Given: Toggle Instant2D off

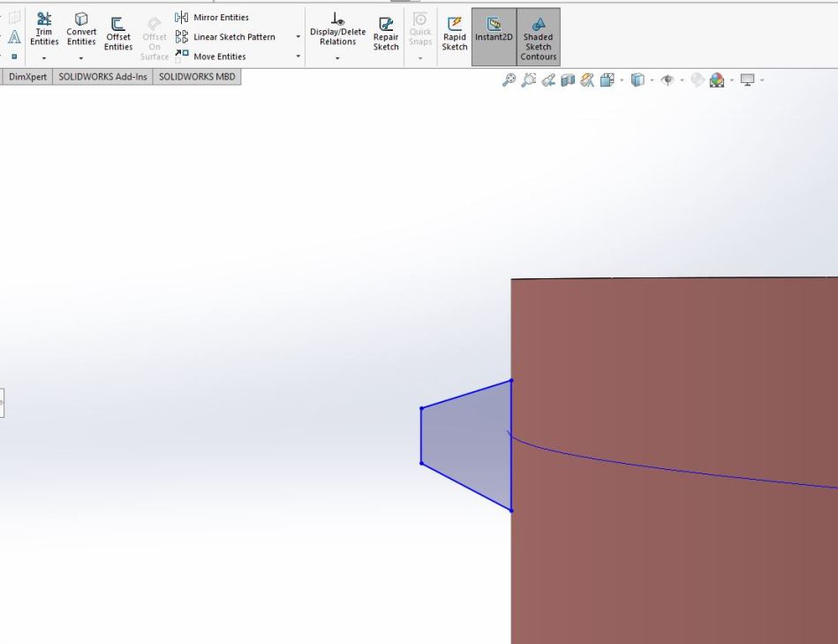Looking at the screenshot, I should coord(494,37).
